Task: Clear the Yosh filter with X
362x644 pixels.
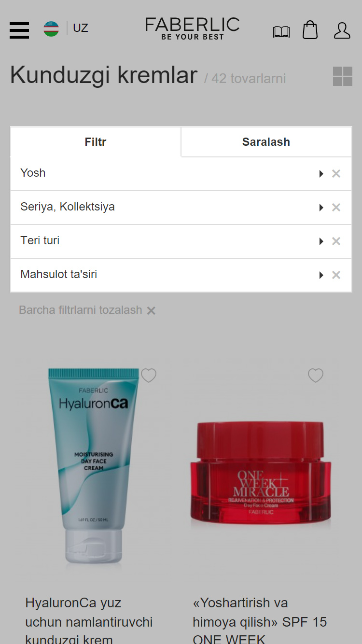Action: (336, 174)
